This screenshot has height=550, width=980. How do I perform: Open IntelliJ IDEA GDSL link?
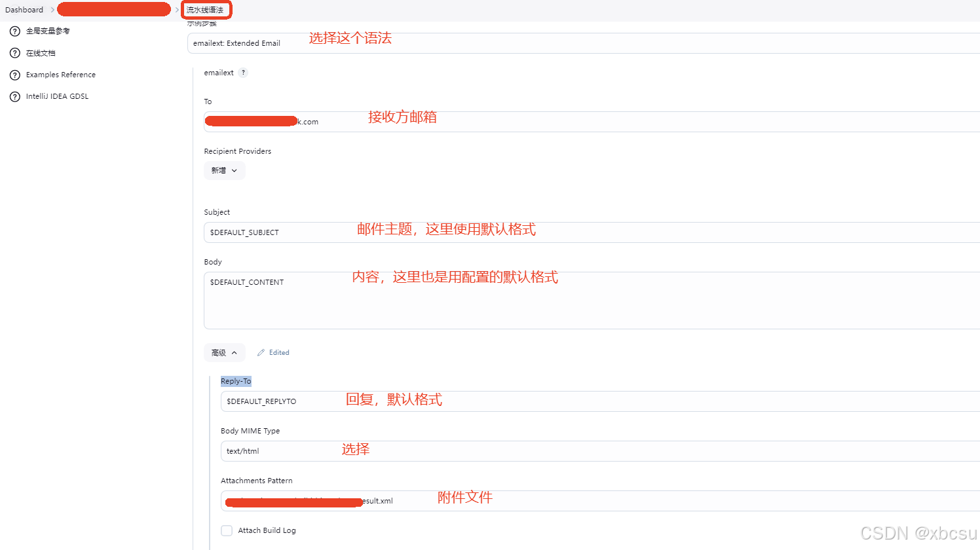tap(57, 96)
